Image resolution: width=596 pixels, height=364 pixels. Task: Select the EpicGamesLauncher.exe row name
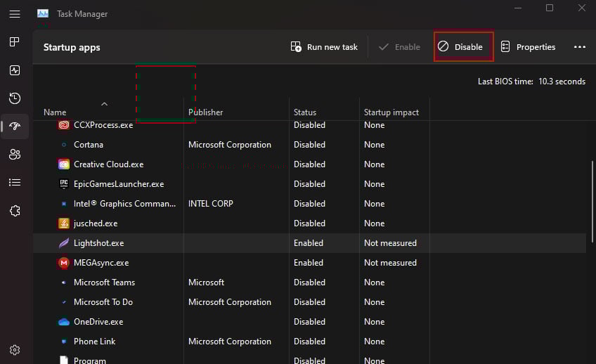(x=119, y=184)
